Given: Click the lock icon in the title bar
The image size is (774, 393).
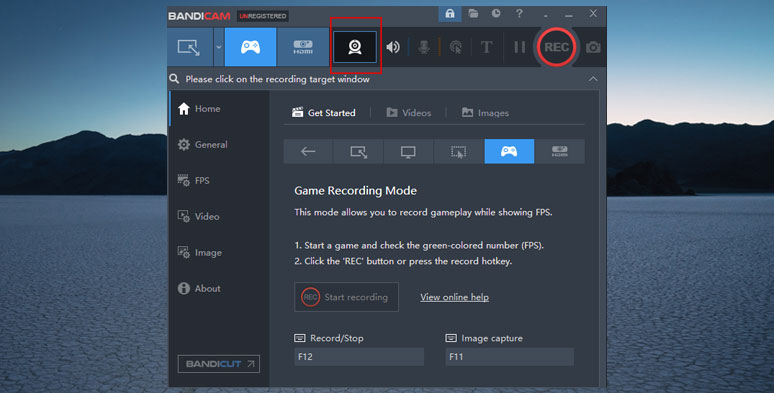Looking at the screenshot, I should (450, 14).
